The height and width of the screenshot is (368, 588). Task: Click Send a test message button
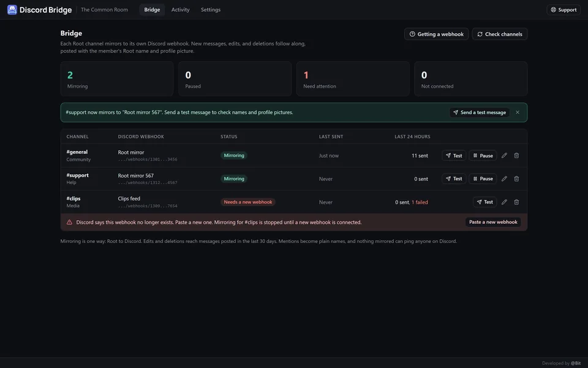pyautogui.click(x=479, y=112)
